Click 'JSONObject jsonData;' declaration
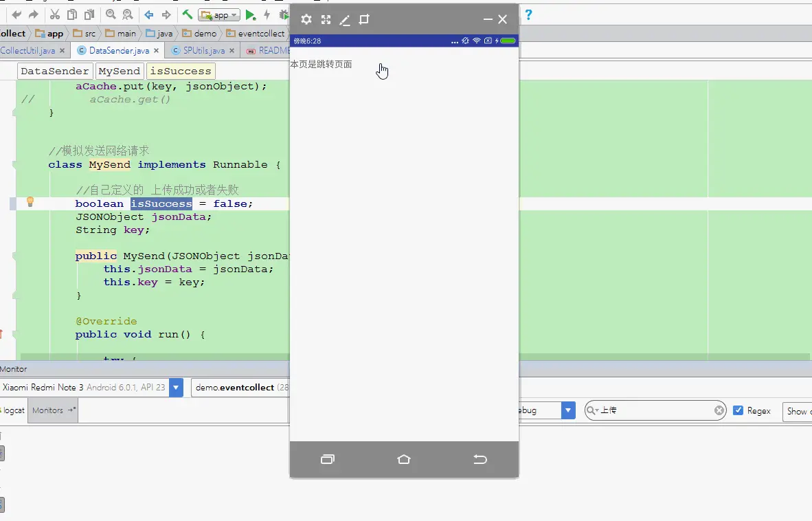The image size is (812, 521). [144, 217]
